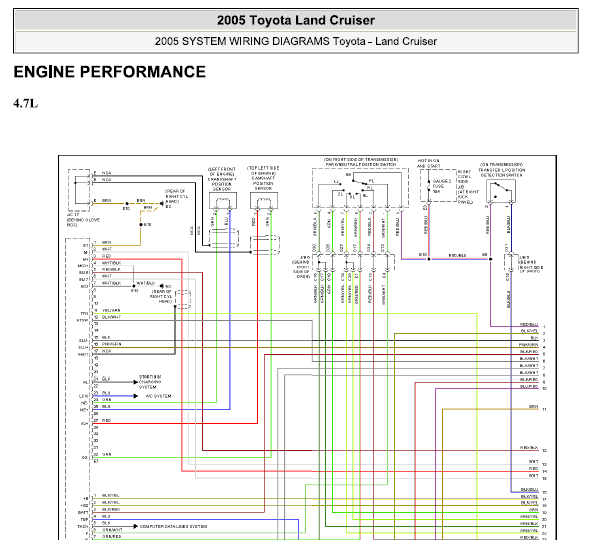Viewport: 599px width, 540px height.
Task: Click the Camshaft Position Sensor coil symbol
Action: (x=264, y=201)
